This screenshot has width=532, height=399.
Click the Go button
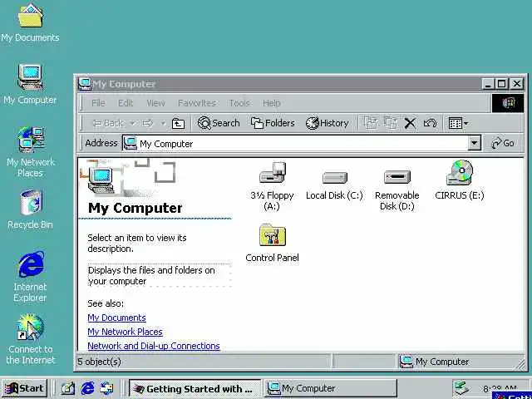503,143
